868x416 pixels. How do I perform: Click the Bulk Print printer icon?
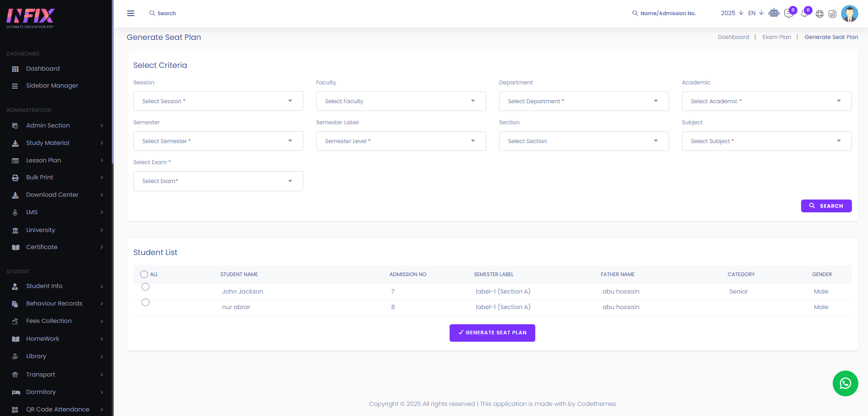(15, 177)
